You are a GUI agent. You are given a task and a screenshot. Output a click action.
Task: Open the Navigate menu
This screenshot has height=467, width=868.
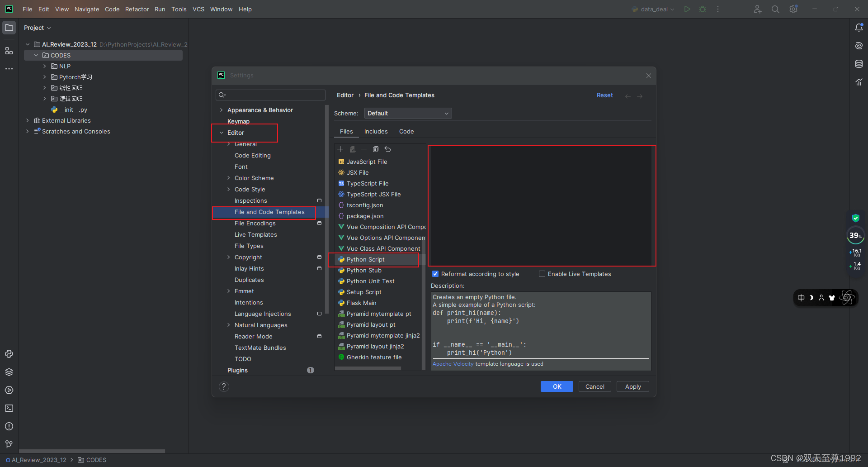coord(87,9)
